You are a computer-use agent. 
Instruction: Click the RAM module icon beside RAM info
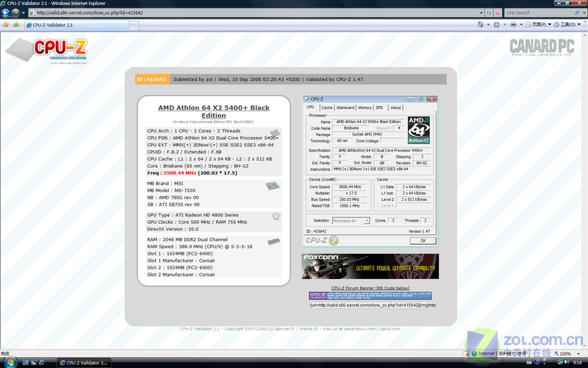coord(273,242)
